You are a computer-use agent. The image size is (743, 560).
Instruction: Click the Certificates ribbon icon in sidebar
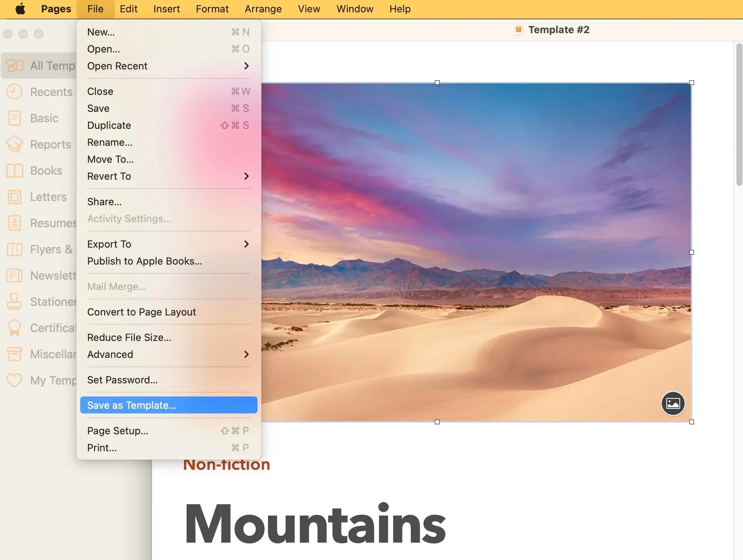tap(14, 328)
